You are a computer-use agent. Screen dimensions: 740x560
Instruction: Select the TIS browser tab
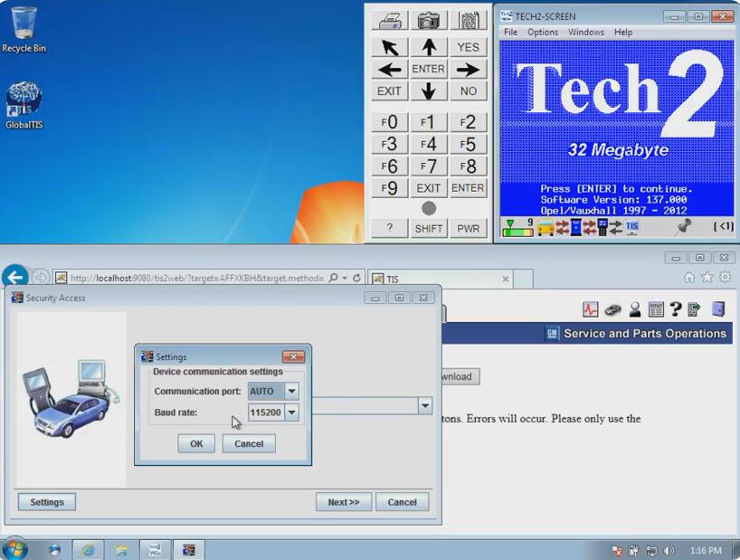coord(440,279)
